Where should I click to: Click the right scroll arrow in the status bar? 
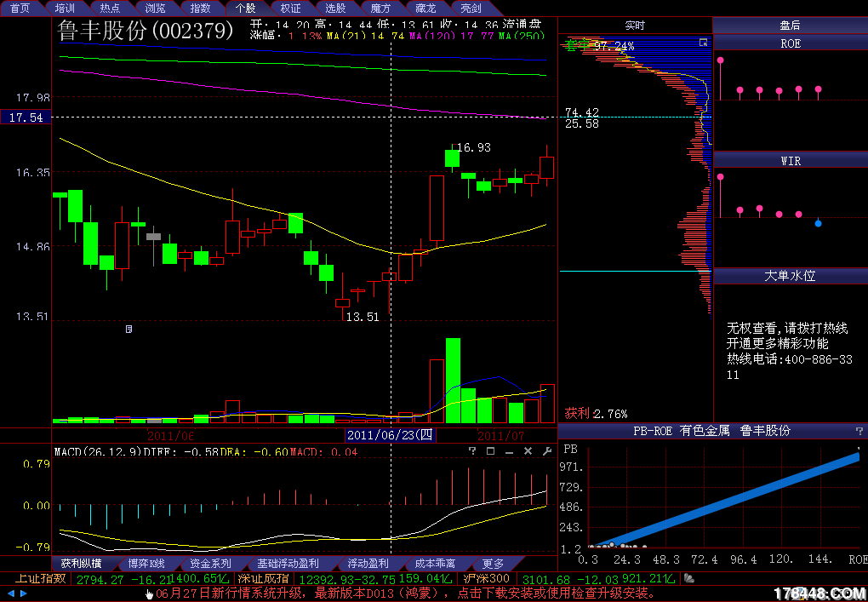tap(23, 593)
